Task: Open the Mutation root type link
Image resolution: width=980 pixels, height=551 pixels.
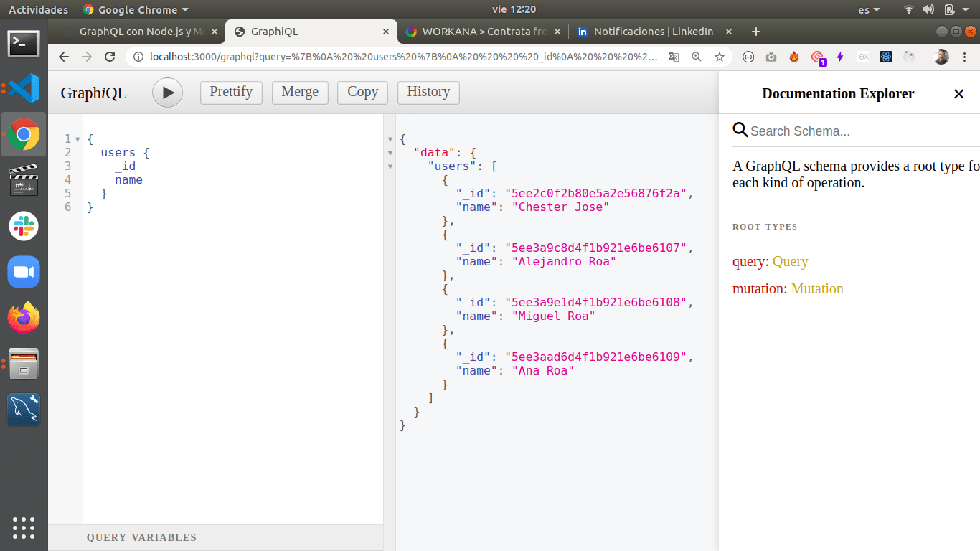Action: coord(817,289)
